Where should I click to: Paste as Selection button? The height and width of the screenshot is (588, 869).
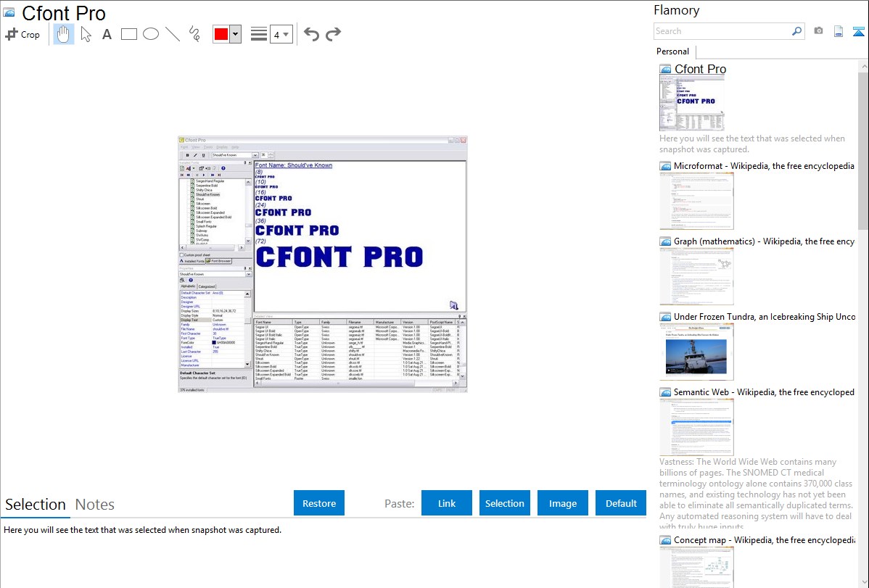(504, 503)
